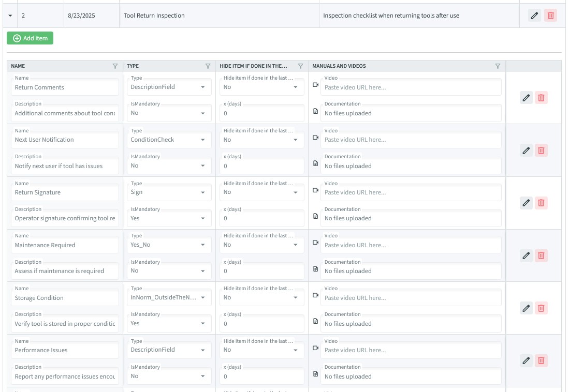Filter the Manuals and Videos column
The width and height of the screenshot is (569, 392).
tap(498, 66)
